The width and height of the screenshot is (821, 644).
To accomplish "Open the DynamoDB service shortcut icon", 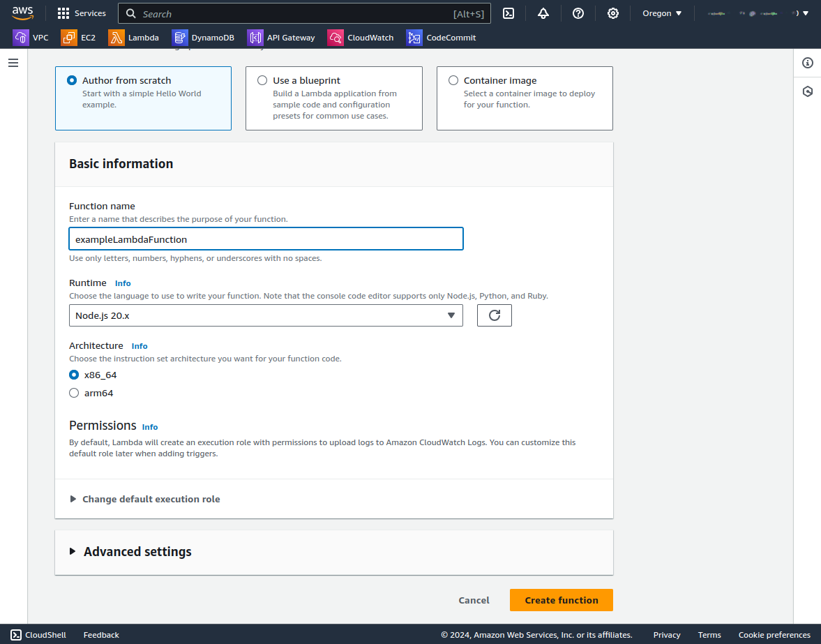I will [179, 38].
